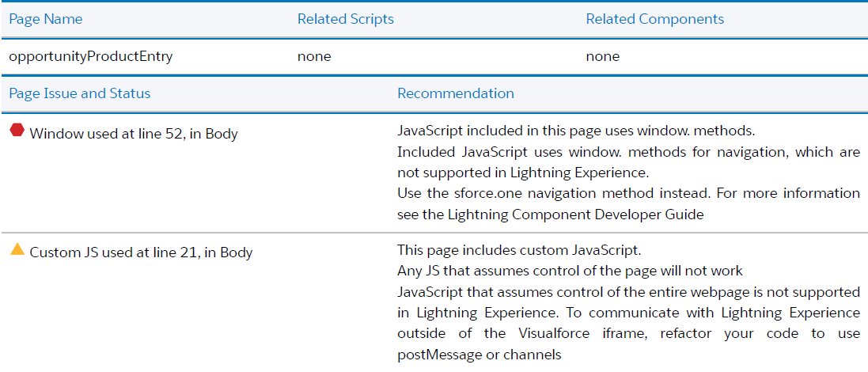
Task: Open the opportunityProductEntry page name
Action: click(x=90, y=56)
